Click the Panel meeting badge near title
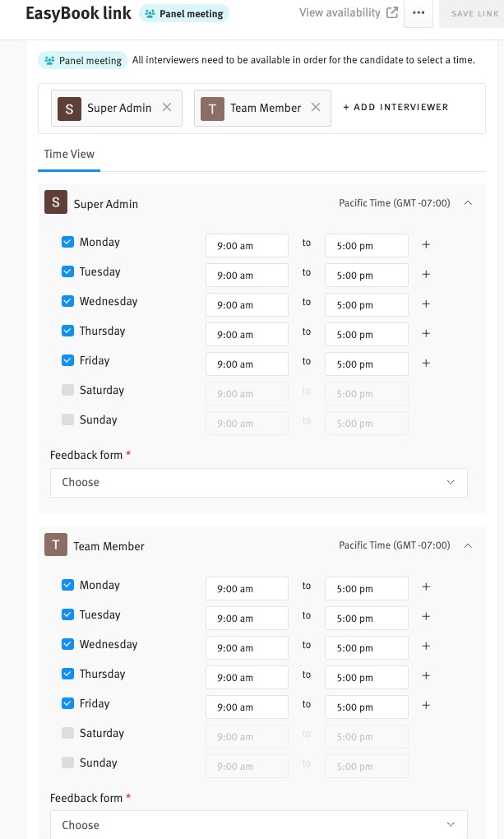This screenshot has width=504, height=839. coord(184,13)
